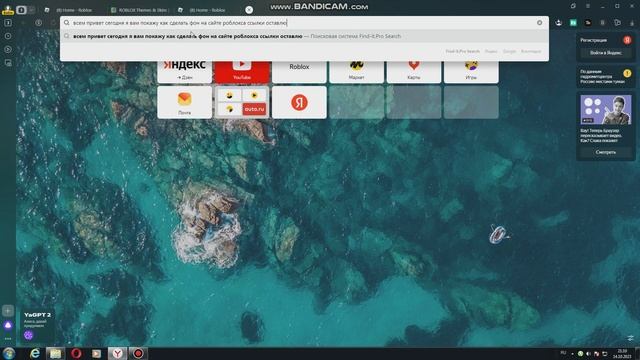Close the active new tab
Viewport: 640px width, 360px height.
pos(249,10)
